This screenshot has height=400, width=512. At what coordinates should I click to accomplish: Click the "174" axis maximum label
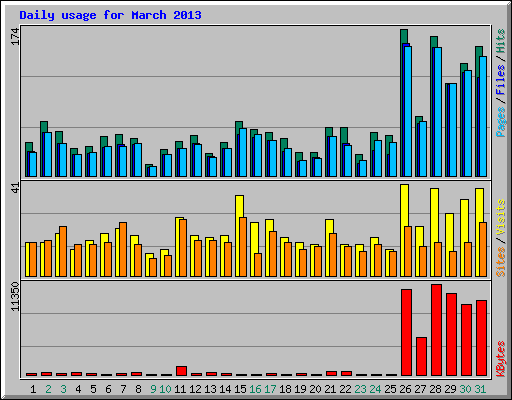click(x=15, y=37)
